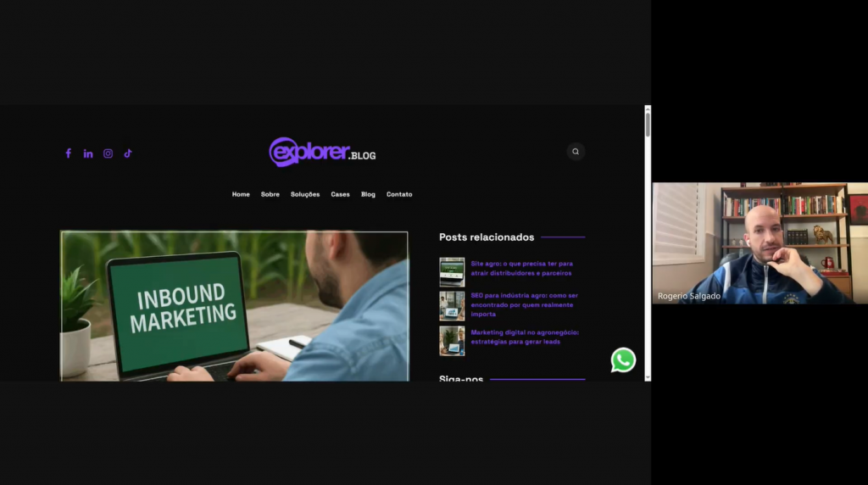This screenshot has height=485, width=868.
Task: Open the Instagram social icon
Action: coord(108,153)
